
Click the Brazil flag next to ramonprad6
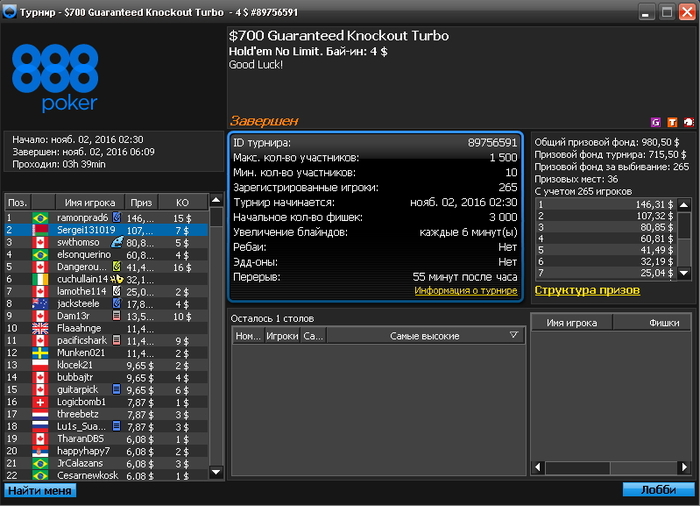coord(40,218)
